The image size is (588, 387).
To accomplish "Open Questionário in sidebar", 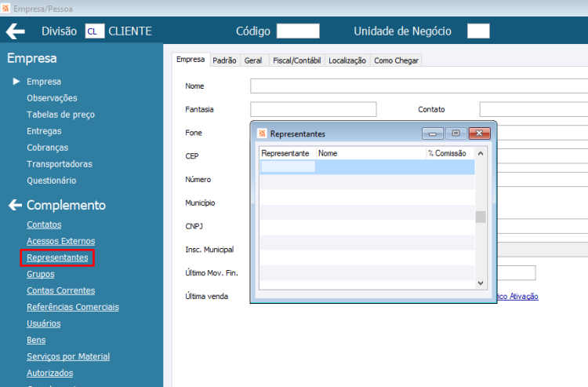I will click(x=52, y=181).
